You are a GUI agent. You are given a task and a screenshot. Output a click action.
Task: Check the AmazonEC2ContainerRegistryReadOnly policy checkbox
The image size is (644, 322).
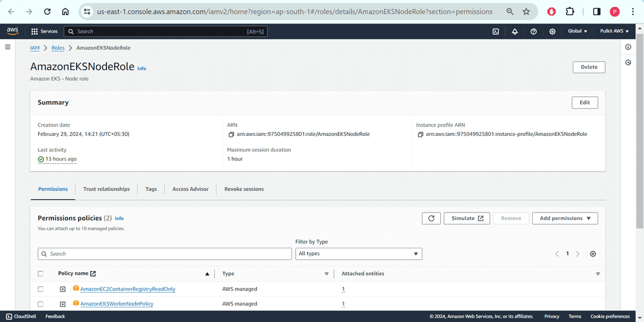[40, 289]
